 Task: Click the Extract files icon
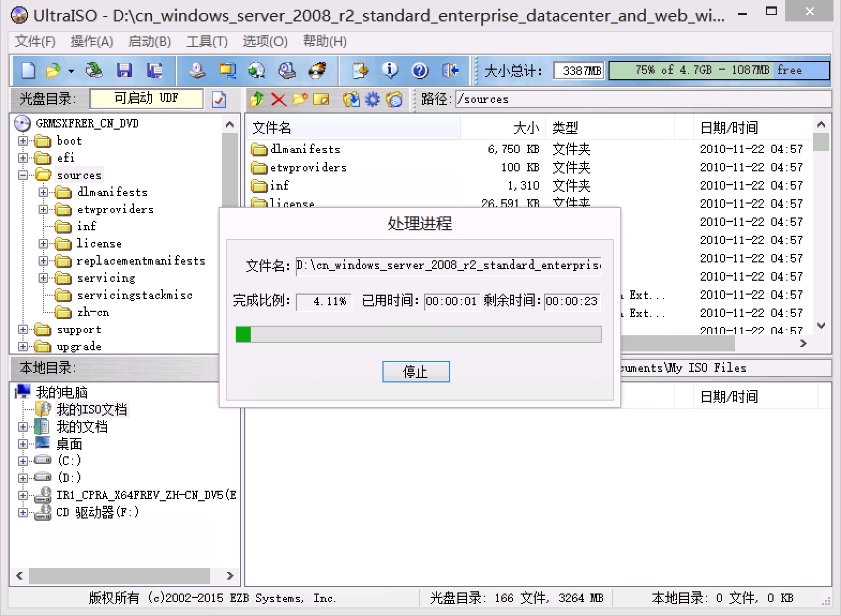pyautogui.click(x=351, y=99)
